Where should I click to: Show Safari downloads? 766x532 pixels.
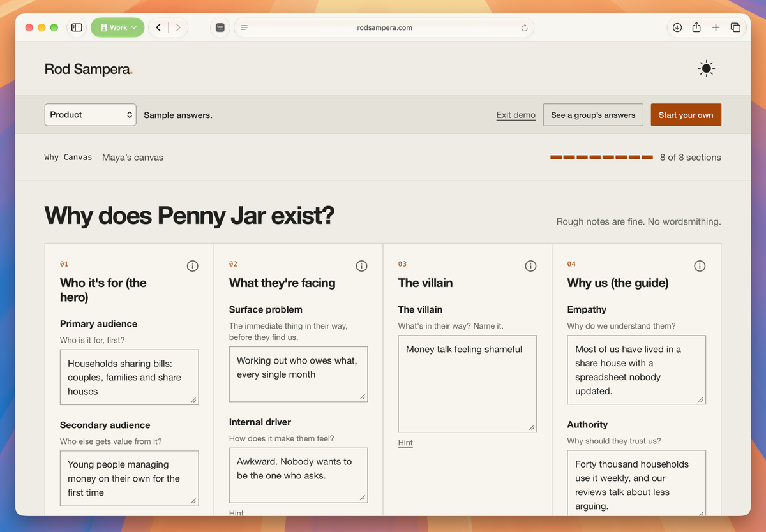pos(677,27)
